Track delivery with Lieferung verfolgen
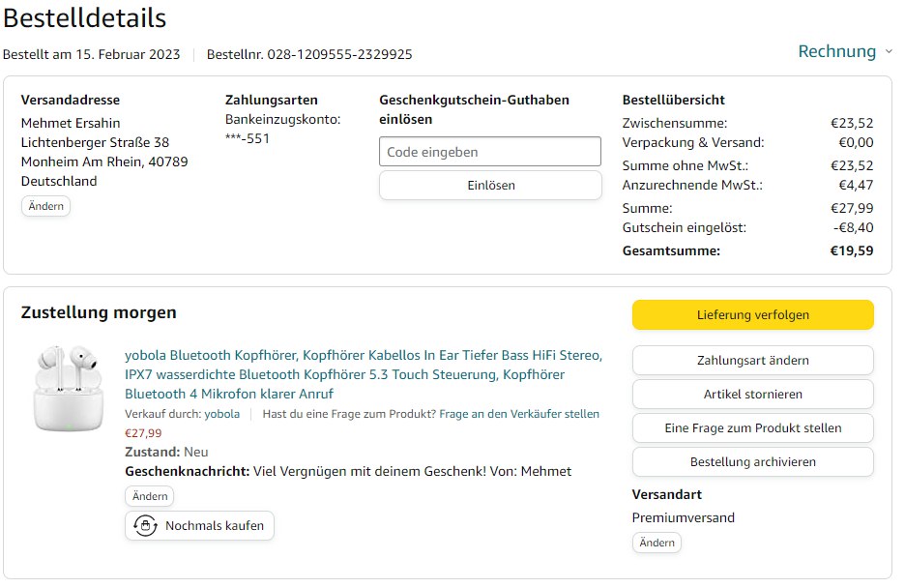Viewport: 905px width, 588px height. [x=752, y=315]
